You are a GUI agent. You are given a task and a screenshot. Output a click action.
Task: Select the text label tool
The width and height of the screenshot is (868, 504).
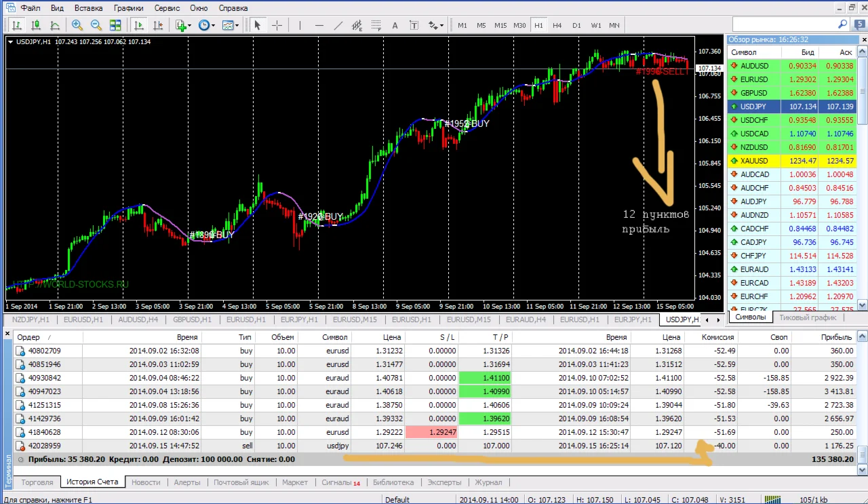395,25
